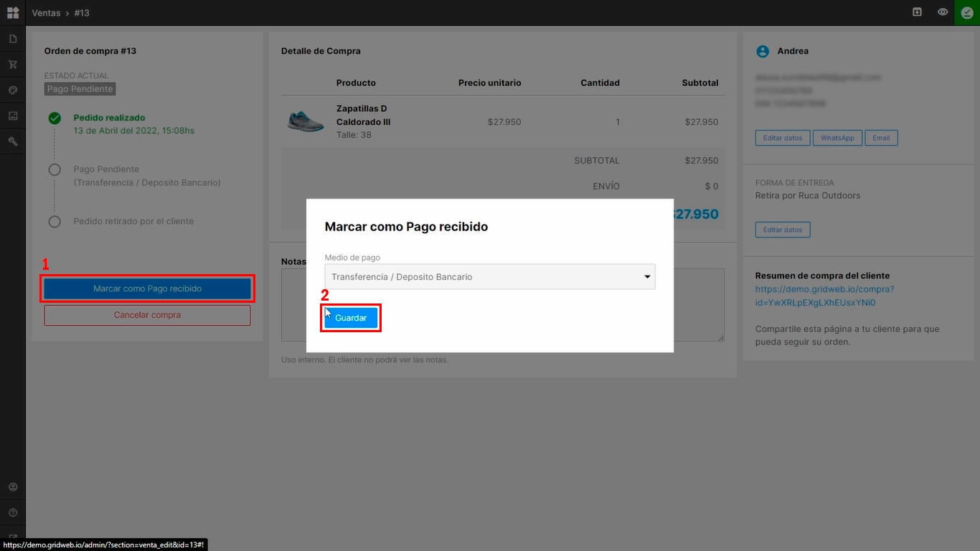Click the eye preview icon in top bar
The image size is (980, 551).
click(x=943, y=12)
